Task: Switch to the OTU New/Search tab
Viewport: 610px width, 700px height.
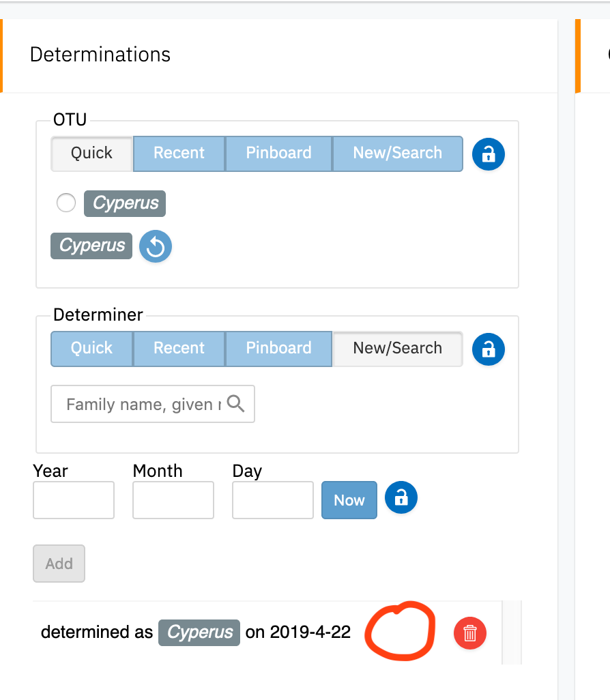Action: click(398, 154)
